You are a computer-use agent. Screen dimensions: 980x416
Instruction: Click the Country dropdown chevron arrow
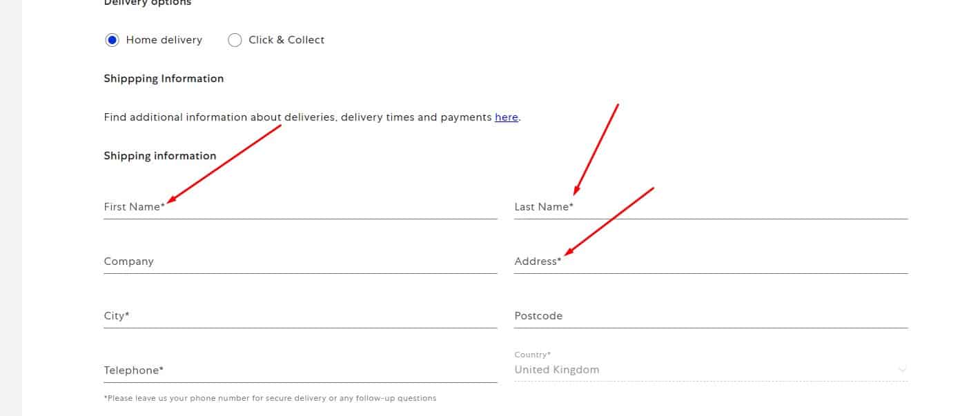pyautogui.click(x=901, y=370)
